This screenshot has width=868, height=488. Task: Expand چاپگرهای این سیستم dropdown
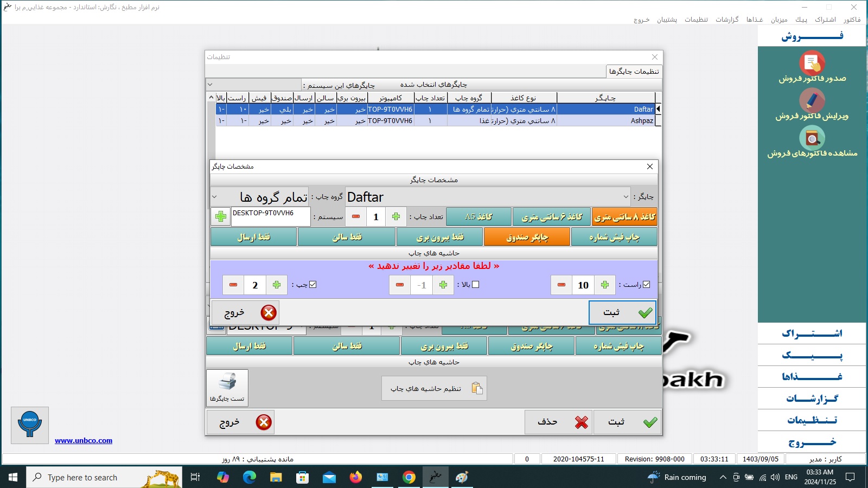click(x=210, y=85)
